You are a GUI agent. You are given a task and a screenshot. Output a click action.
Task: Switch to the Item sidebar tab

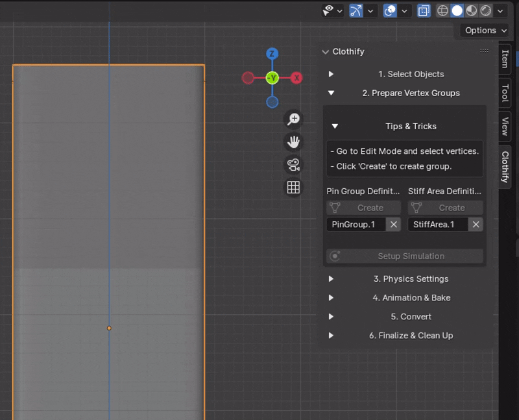pos(505,59)
